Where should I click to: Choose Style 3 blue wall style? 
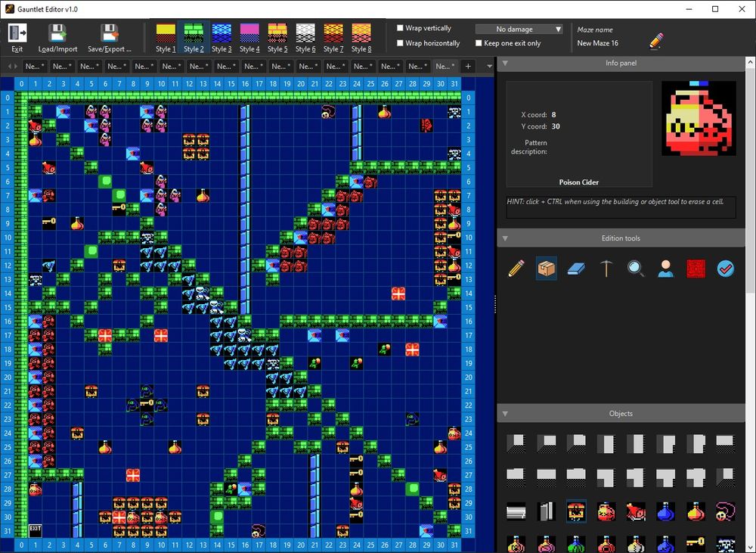[222, 38]
